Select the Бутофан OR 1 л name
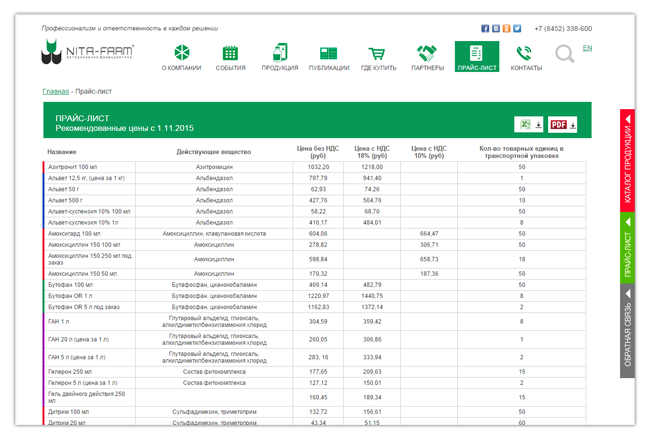This screenshot has width=650, height=438. (x=70, y=296)
